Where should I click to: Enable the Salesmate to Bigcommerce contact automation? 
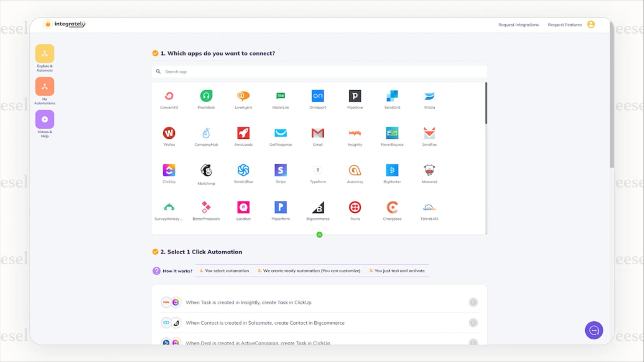(x=473, y=323)
